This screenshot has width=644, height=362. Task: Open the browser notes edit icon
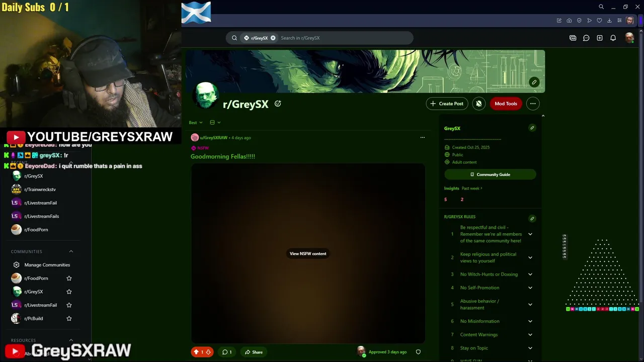[559, 21]
